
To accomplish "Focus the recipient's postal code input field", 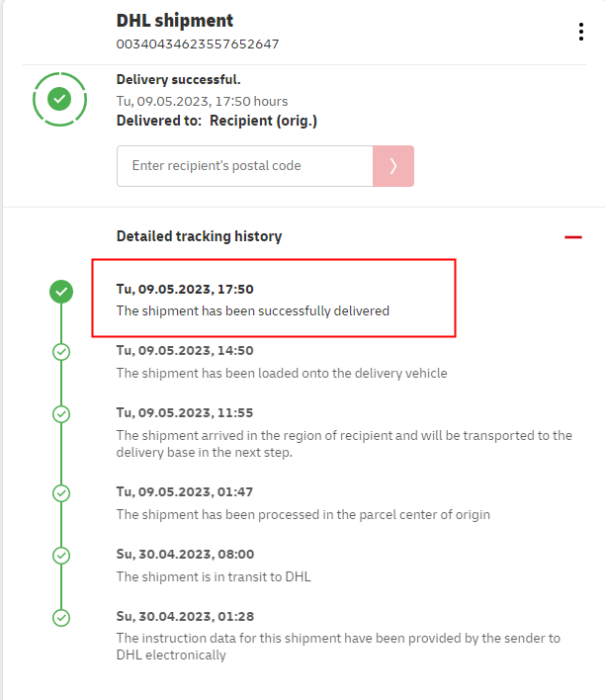I will (x=244, y=166).
